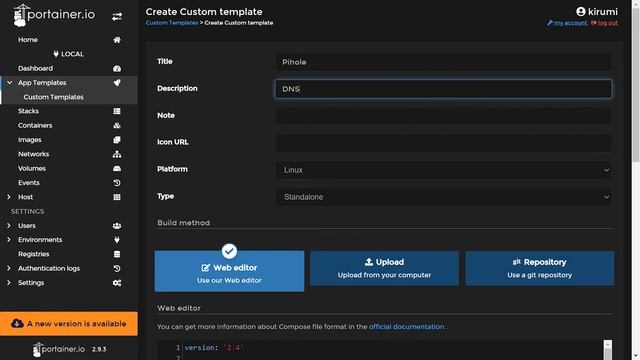The height and width of the screenshot is (360, 640).
Task: Click the Portainer logo next to 2.9.3
Action: pyautogui.click(x=58, y=349)
